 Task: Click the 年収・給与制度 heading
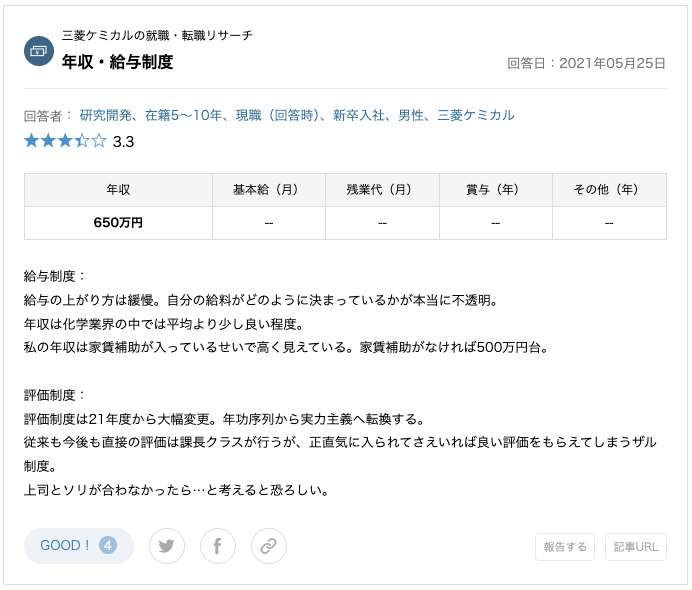(x=117, y=62)
